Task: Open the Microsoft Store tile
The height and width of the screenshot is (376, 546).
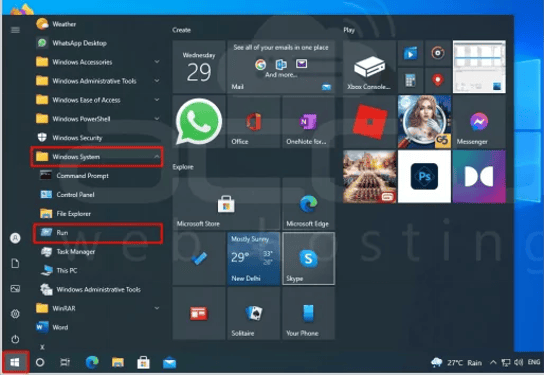Action: click(226, 204)
